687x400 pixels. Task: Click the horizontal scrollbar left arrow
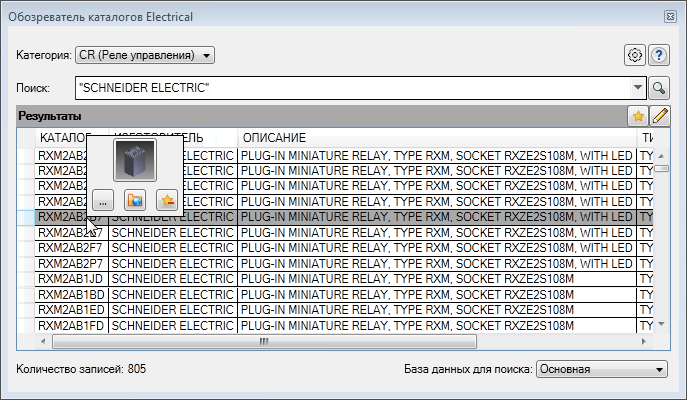click(x=43, y=341)
